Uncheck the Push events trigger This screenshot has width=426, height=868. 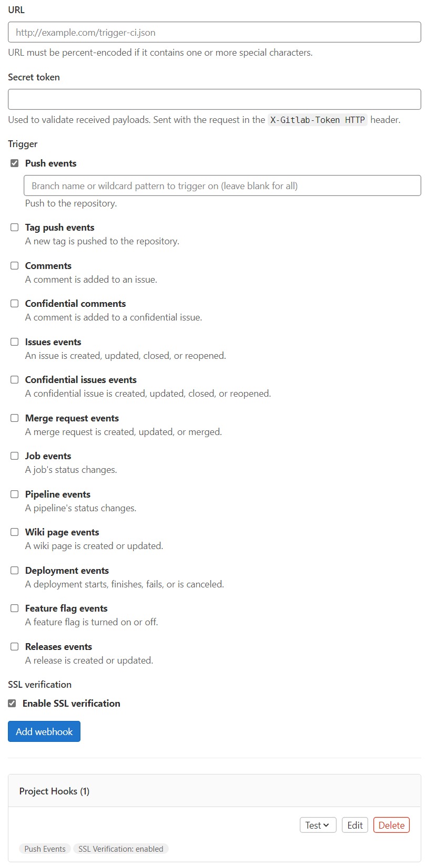point(14,163)
